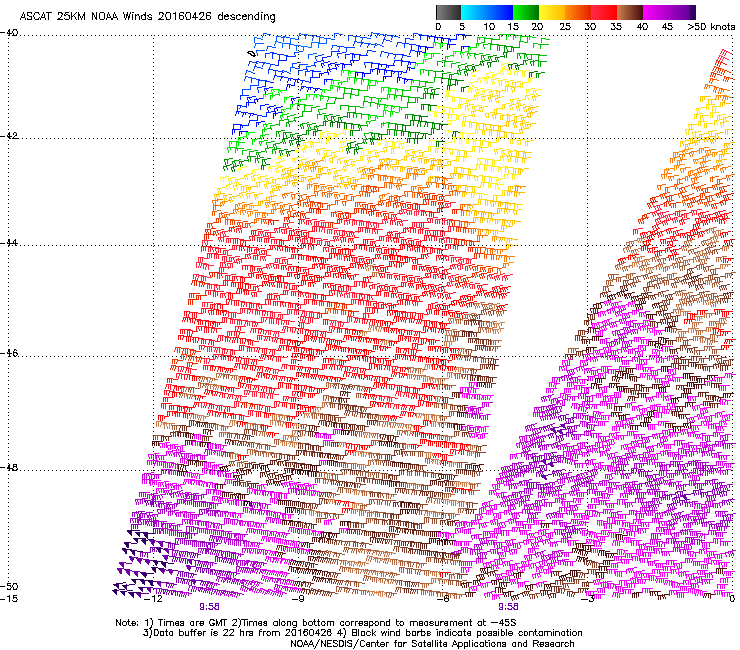Screen dimensions: 740x650
Task: Click the '-42' latitude axis label
Action: coord(9,136)
